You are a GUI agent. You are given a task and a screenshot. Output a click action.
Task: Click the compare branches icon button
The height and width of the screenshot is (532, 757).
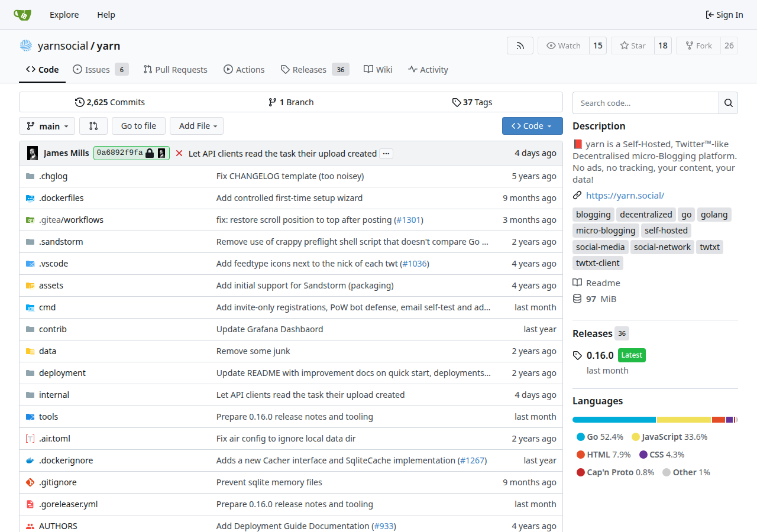[x=93, y=126]
